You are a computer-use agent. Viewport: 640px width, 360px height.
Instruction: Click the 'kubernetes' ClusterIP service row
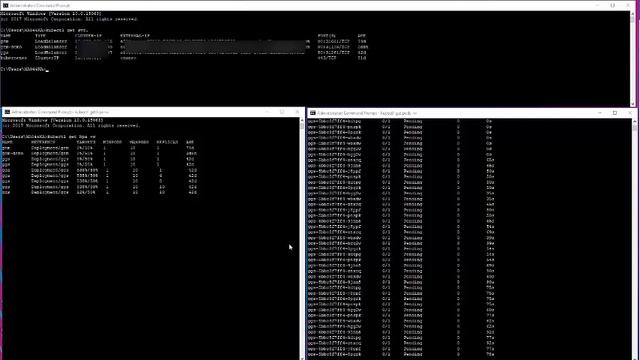pos(184,58)
